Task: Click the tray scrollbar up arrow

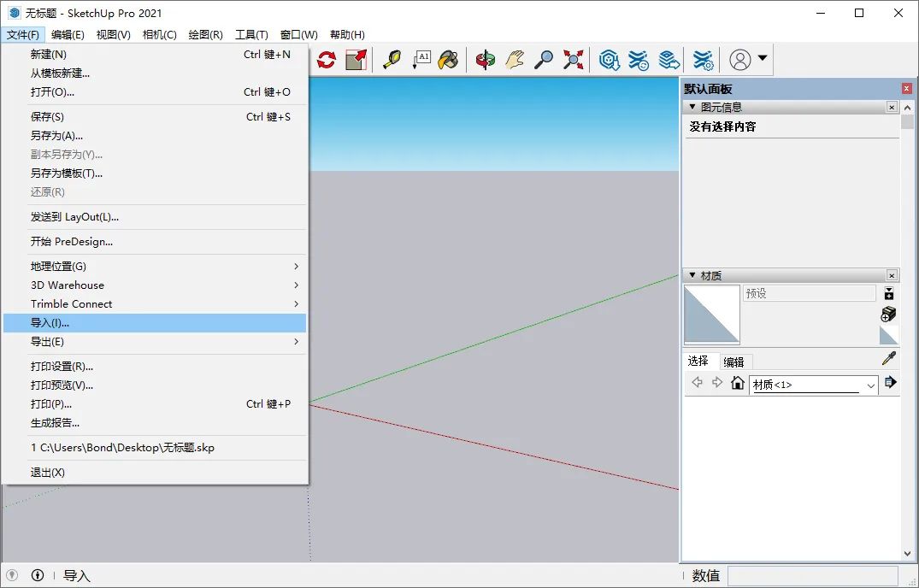Action: [907, 108]
